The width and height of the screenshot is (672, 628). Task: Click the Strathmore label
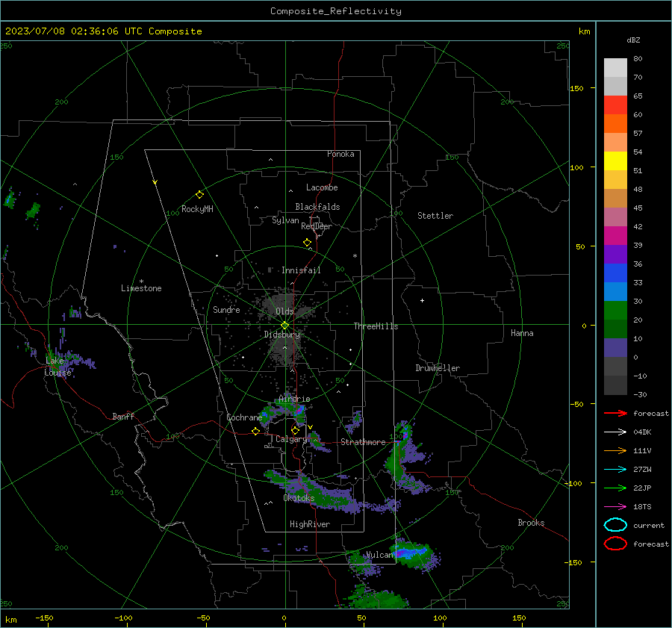pyautogui.click(x=363, y=442)
